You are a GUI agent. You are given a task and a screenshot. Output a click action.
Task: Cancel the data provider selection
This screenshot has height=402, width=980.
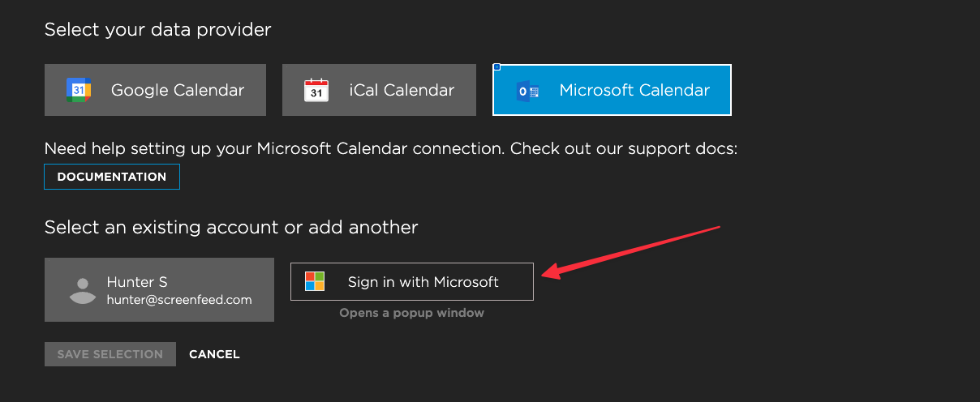point(214,354)
